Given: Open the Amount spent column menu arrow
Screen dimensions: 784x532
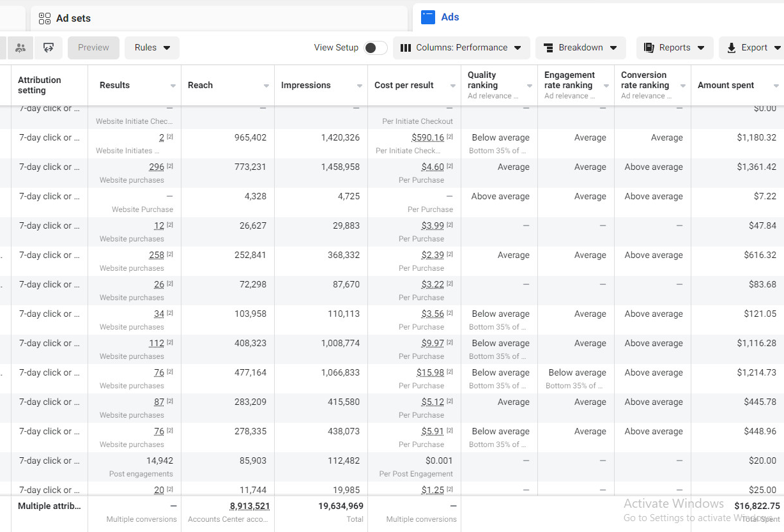Looking at the screenshot, I should coord(776,86).
